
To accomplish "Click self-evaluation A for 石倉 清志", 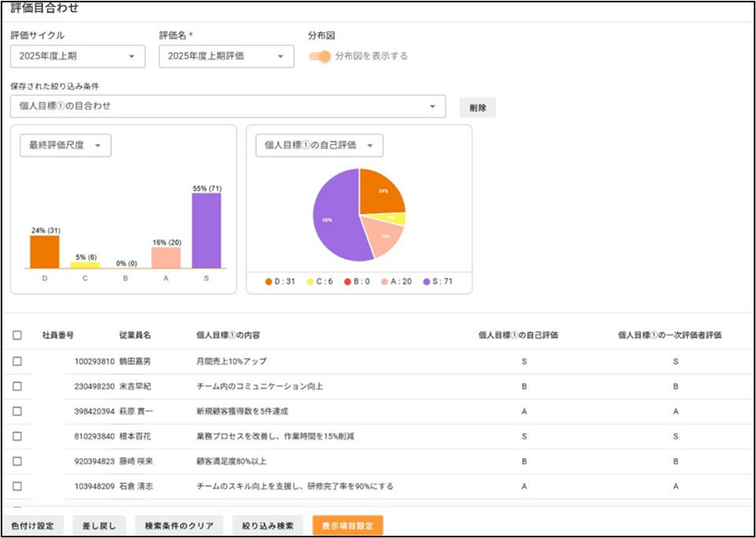I will click(524, 487).
